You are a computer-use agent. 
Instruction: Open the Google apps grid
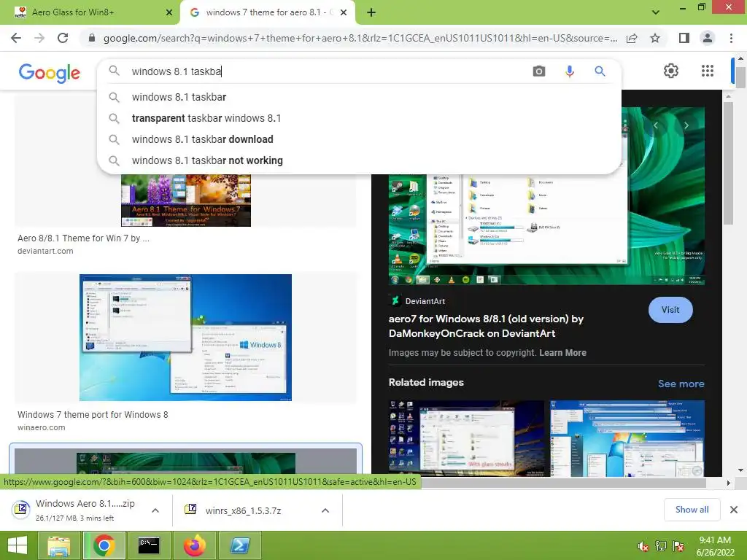(x=708, y=71)
